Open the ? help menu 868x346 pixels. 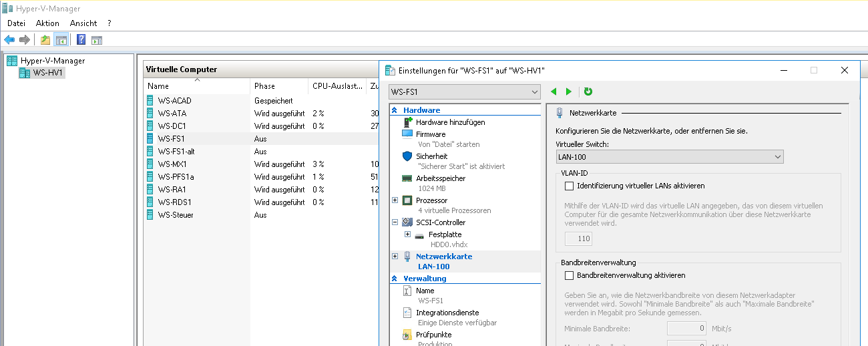pyautogui.click(x=110, y=23)
